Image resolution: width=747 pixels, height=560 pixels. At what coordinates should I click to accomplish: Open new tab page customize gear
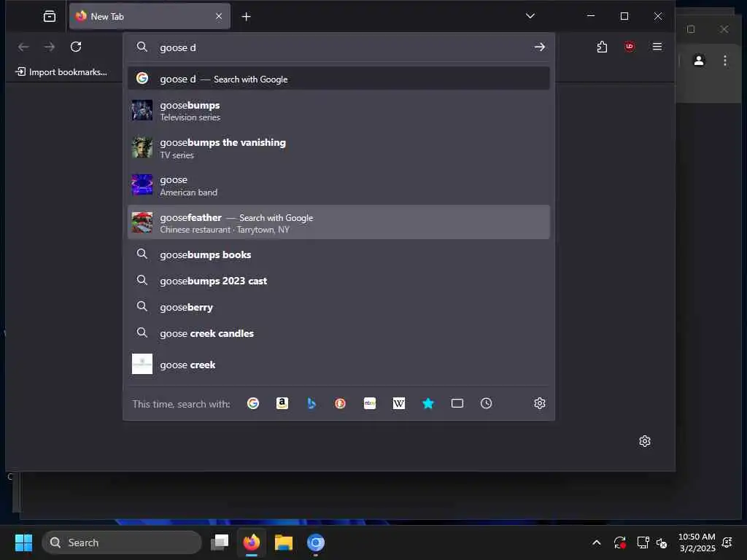645,441
